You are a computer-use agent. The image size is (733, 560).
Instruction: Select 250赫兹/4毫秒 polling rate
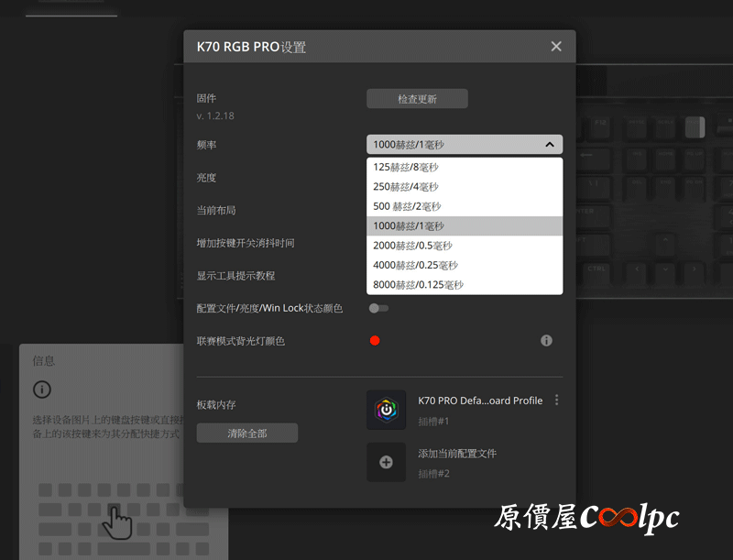(465, 187)
